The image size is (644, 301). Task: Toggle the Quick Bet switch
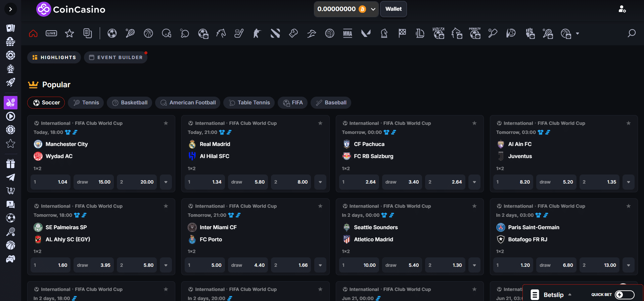[625, 295]
